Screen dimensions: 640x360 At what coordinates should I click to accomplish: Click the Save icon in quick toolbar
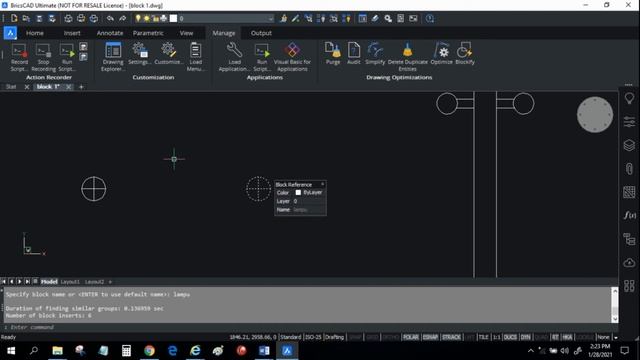39,18
